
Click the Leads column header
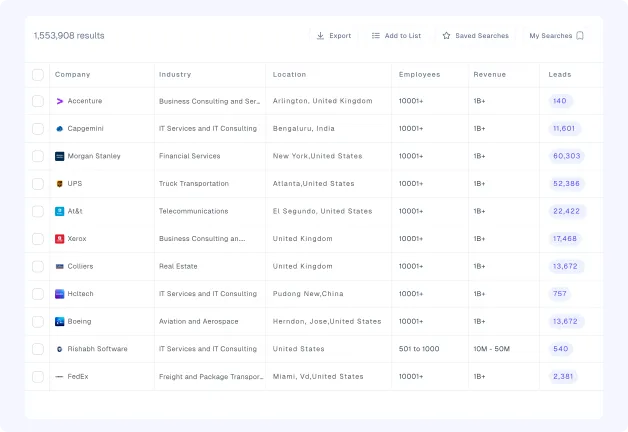point(560,74)
